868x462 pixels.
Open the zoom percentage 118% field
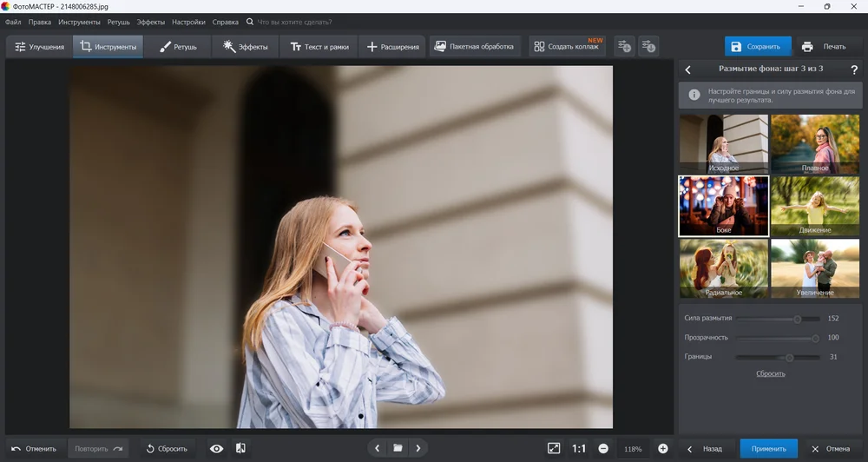pos(633,449)
